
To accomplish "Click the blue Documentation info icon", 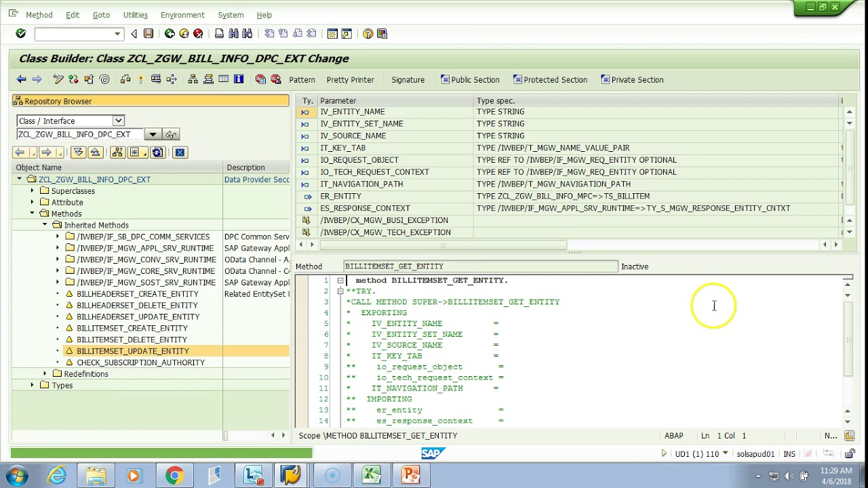I will 239,79.
